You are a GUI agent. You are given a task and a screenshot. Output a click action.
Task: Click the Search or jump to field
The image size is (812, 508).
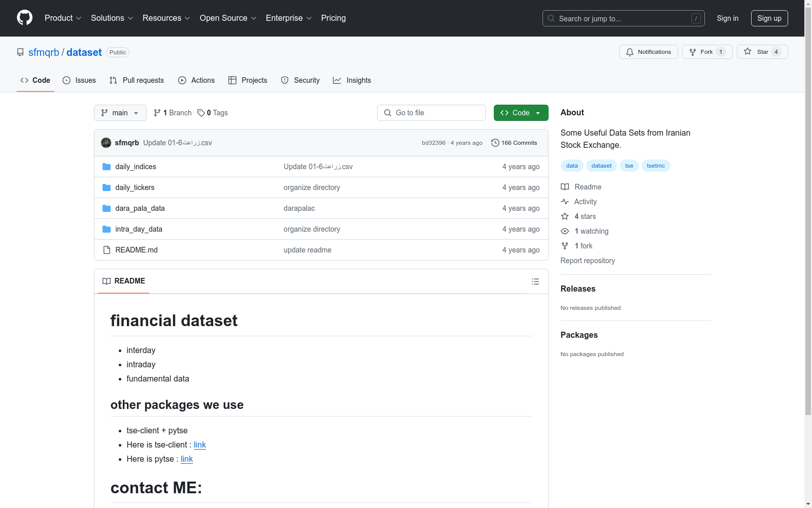tap(624, 18)
